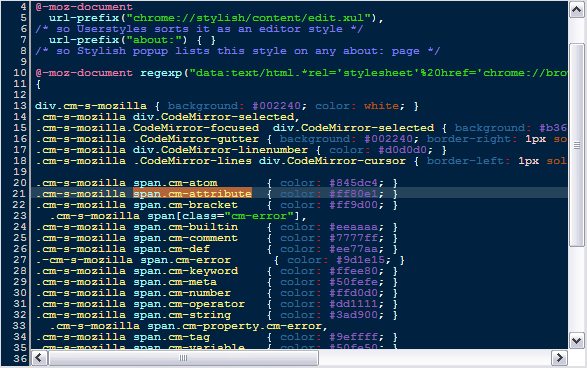Image resolution: width=587 pixels, height=368 pixels.
Task: Click div.CodeMirror-cursor on line 18
Action: tap(332, 161)
